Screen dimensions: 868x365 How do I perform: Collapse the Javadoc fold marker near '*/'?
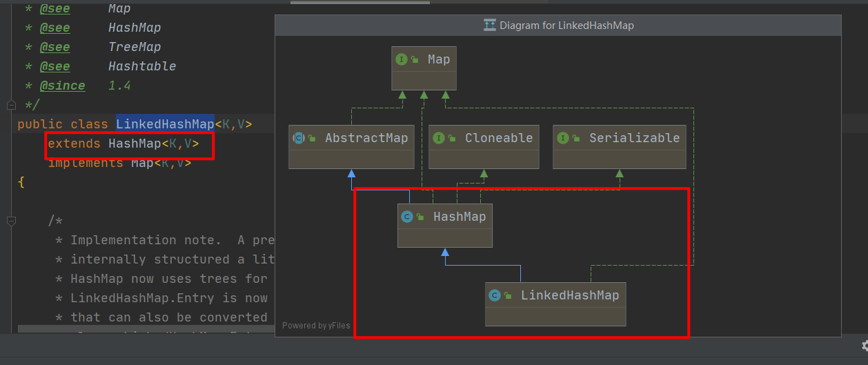[11, 105]
